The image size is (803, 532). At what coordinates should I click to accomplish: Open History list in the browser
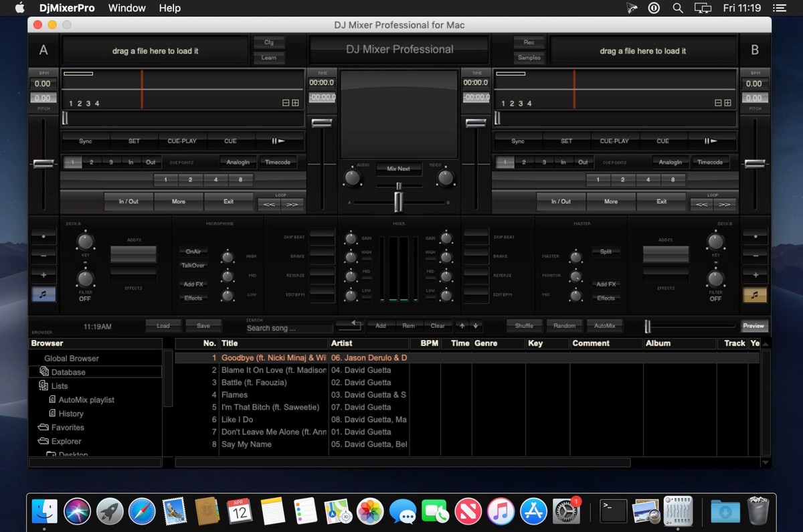(x=71, y=414)
